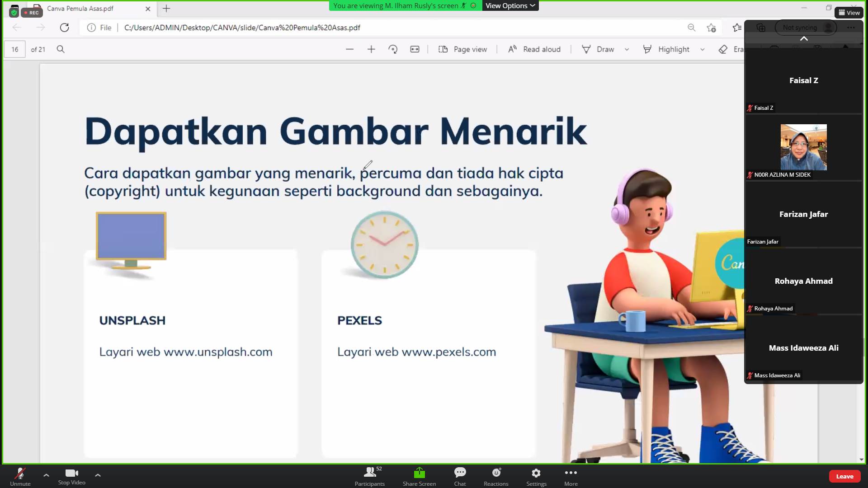Click the REC recording indicator
Viewport: 868px width, 488px height.
point(32,13)
